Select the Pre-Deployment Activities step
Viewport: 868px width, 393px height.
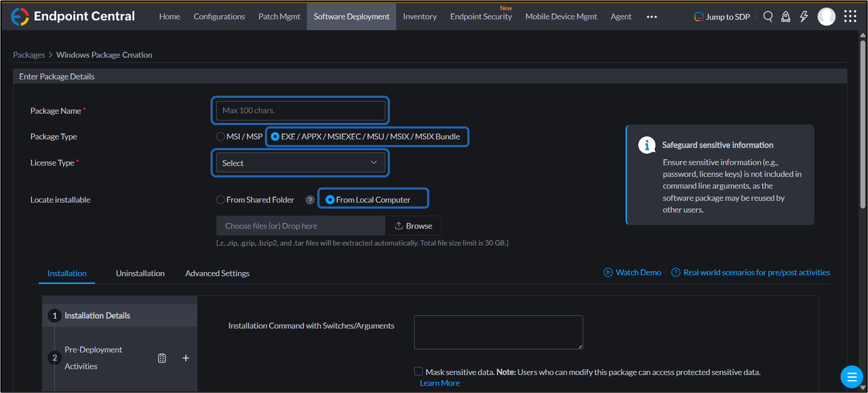pyautogui.click(x=93, y=358)
